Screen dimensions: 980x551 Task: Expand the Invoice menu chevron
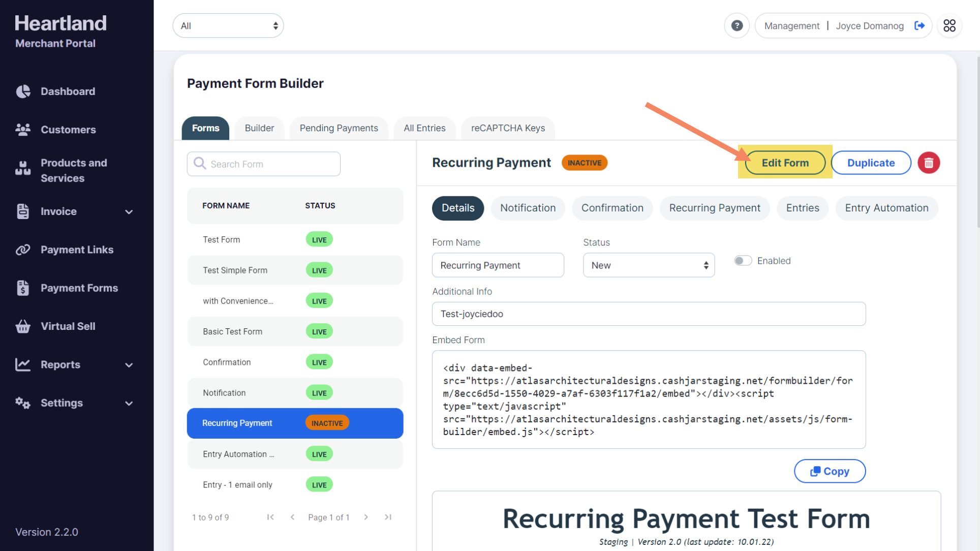(x=129, y=212)
